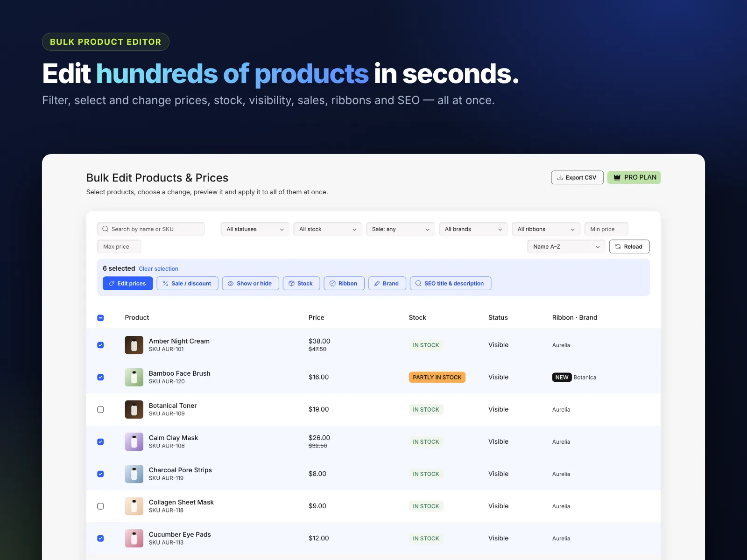Focus the Min price input field
This screenshot has height=560, width=747.
pos(606,229)
